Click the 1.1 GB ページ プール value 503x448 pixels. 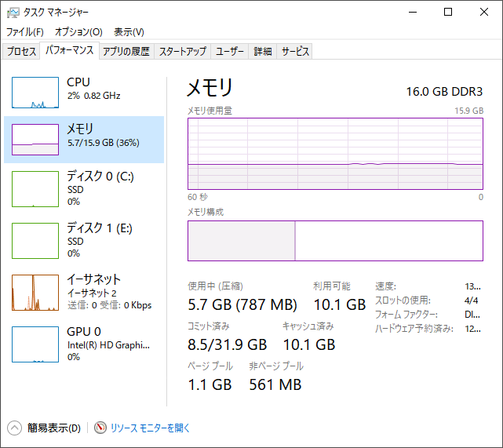pos(210,384)
